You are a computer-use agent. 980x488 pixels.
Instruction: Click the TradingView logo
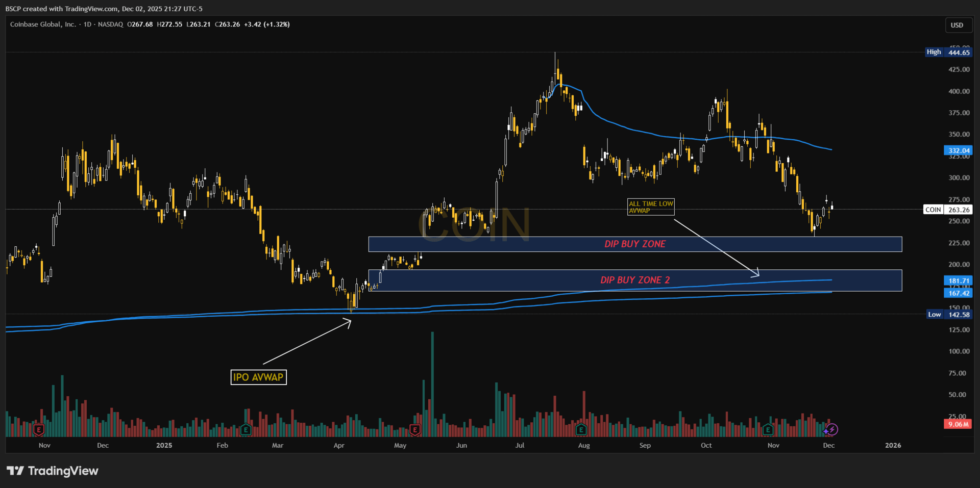tap(52, 471)
